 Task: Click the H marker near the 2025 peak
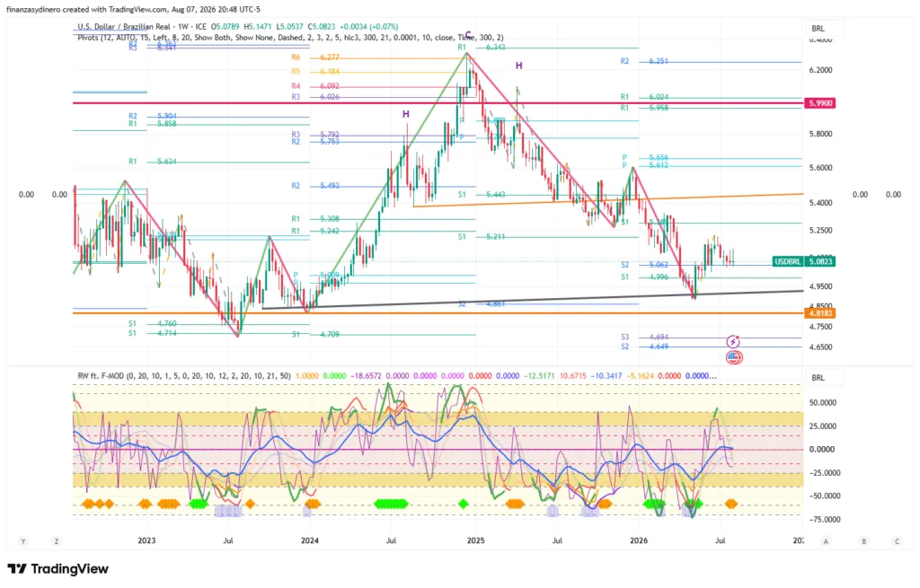[x=518, y=66]
